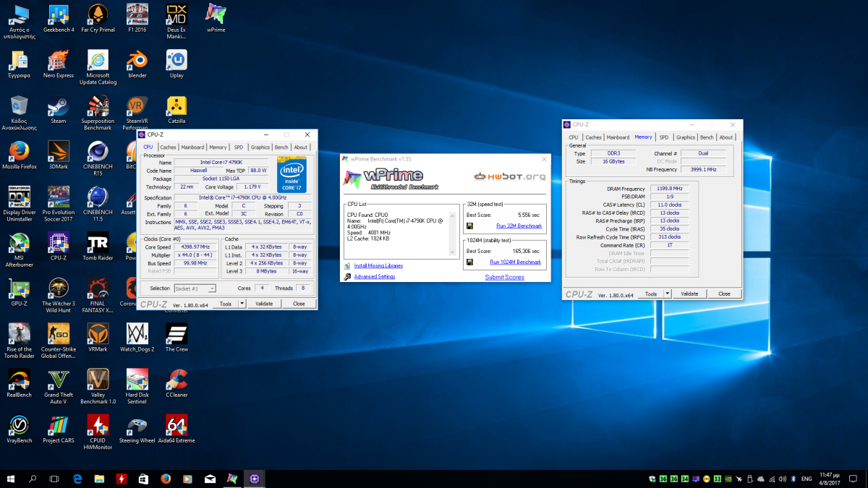Select the Aida64 Extreme desktop icon
Image resolution: width=868 pixels, height=488 pixels.
coord(176,428)
